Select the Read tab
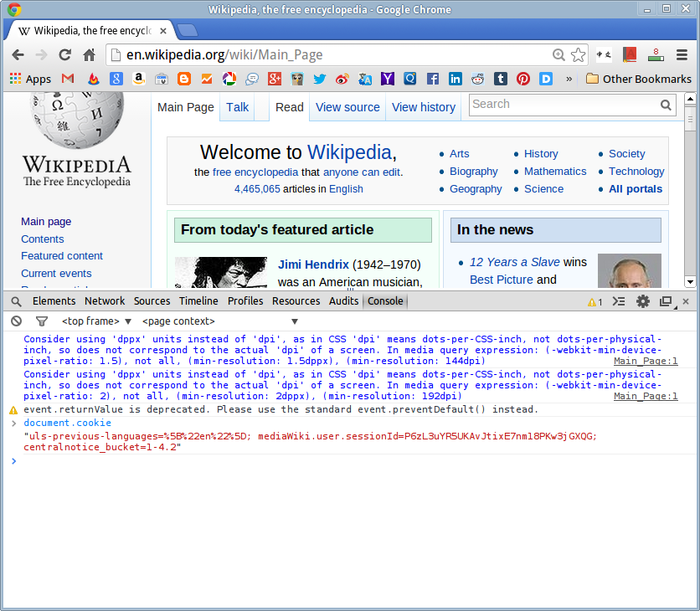Viewport: 700px width, 611px height. (x=289, y=107)
